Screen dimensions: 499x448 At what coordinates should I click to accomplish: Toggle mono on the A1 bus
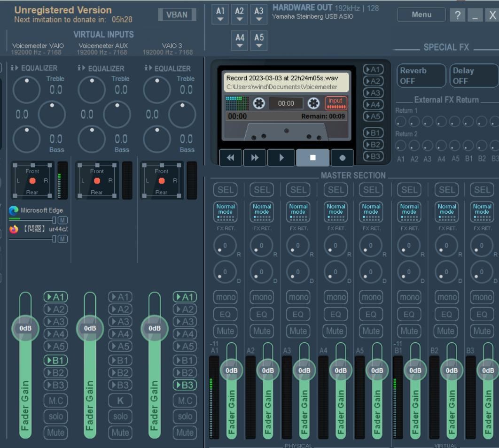[226, 297]
